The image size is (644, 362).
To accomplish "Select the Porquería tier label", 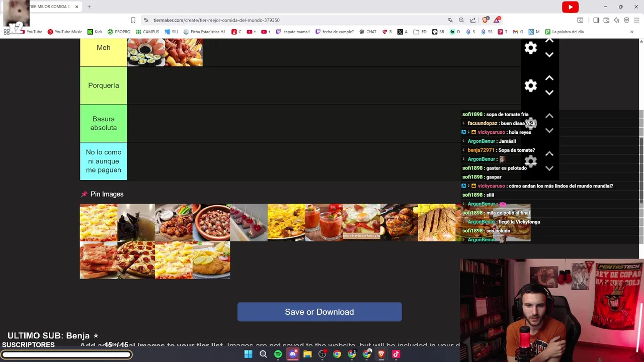I will pyautogui.click(x=104, y=85).
